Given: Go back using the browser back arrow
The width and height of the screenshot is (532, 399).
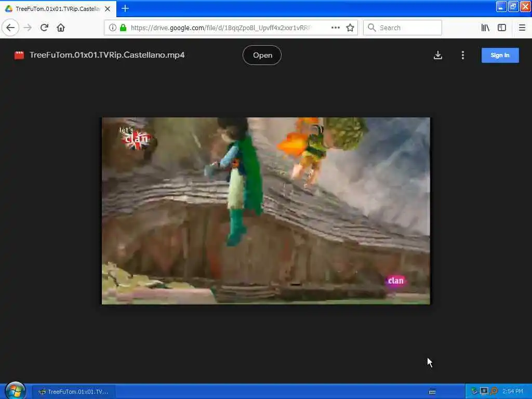Looking at the screenshot, I should (x=10, y=28).
